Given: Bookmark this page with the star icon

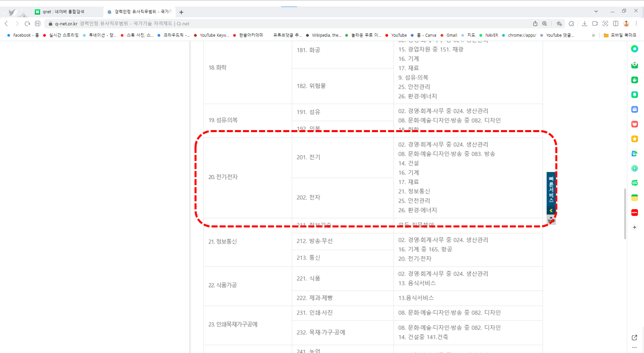Looking at the screenshot, I should click(x=559, y=24).
